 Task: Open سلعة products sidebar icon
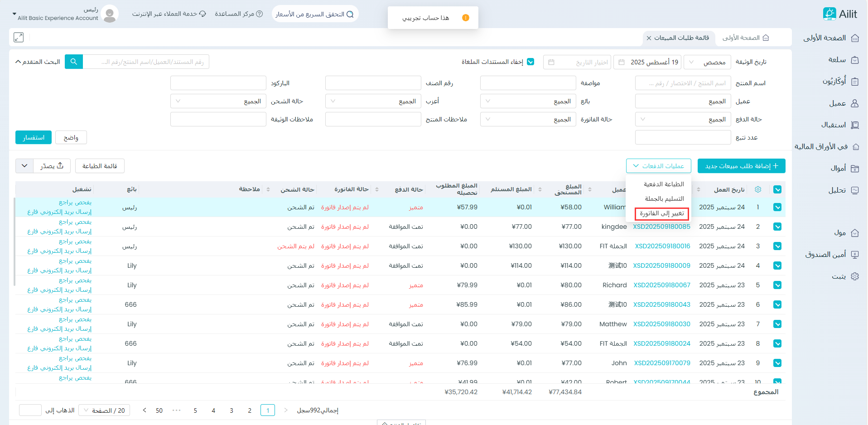pos(854,60)
